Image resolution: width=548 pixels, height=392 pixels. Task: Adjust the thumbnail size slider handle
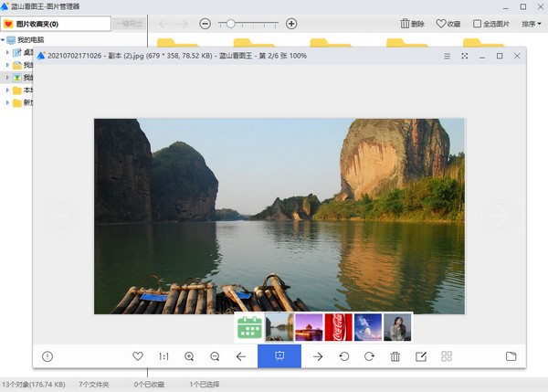coord(230,24)
